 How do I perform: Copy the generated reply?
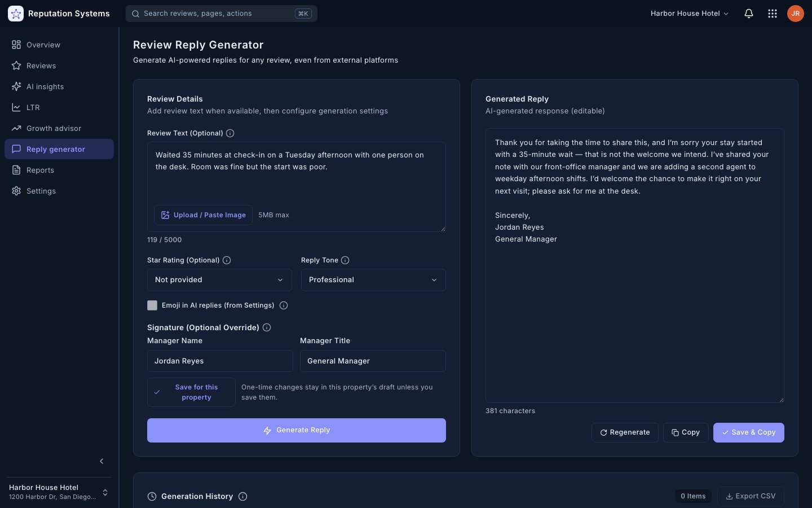pyautogui.click(x=686, y=432)
